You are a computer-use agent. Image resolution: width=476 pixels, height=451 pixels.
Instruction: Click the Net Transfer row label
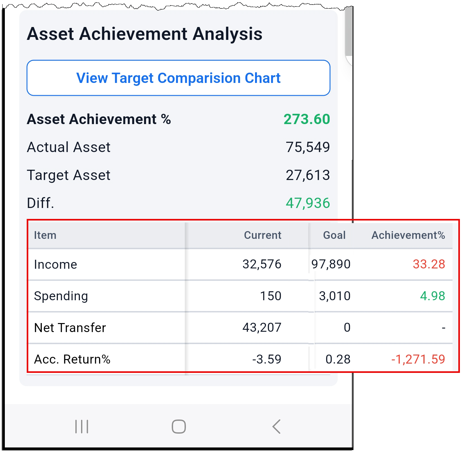click(70, 328)
